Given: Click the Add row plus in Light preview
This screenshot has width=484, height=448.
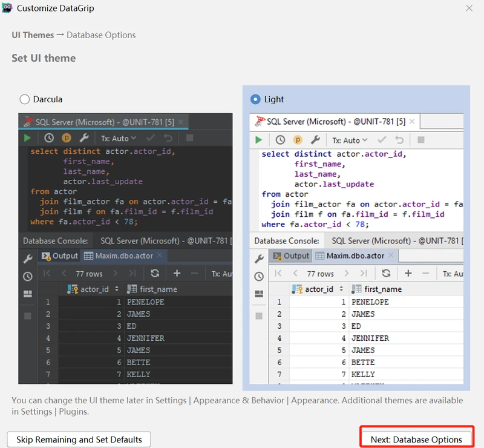Looking at the screenshot, I should (x=408, y=273).
